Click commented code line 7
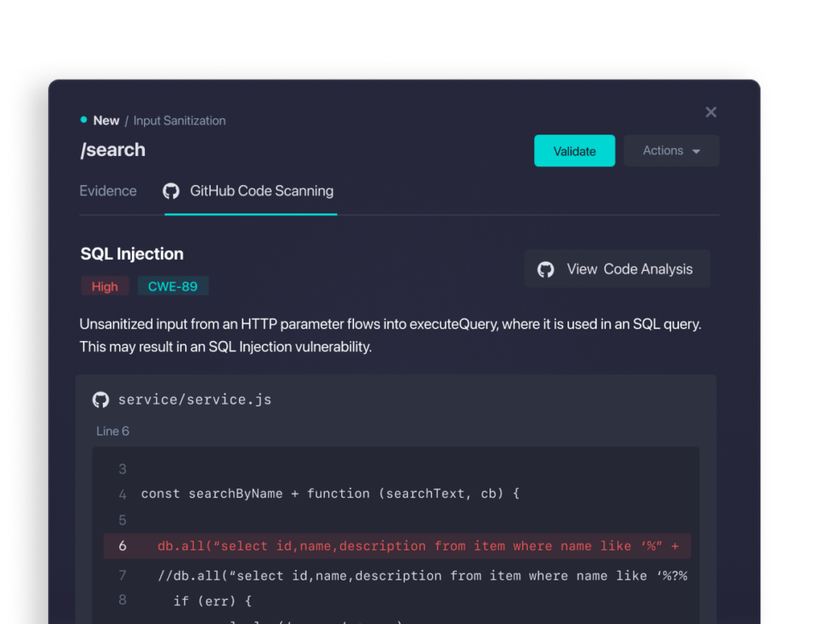840x624 pixels. coord(422,576)
